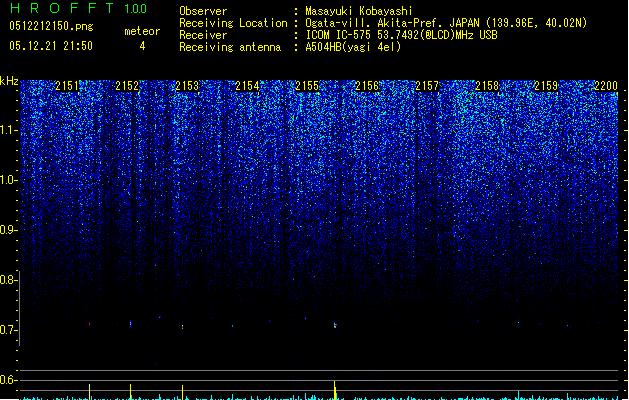Click the 2153 time marker

(187, 85)
